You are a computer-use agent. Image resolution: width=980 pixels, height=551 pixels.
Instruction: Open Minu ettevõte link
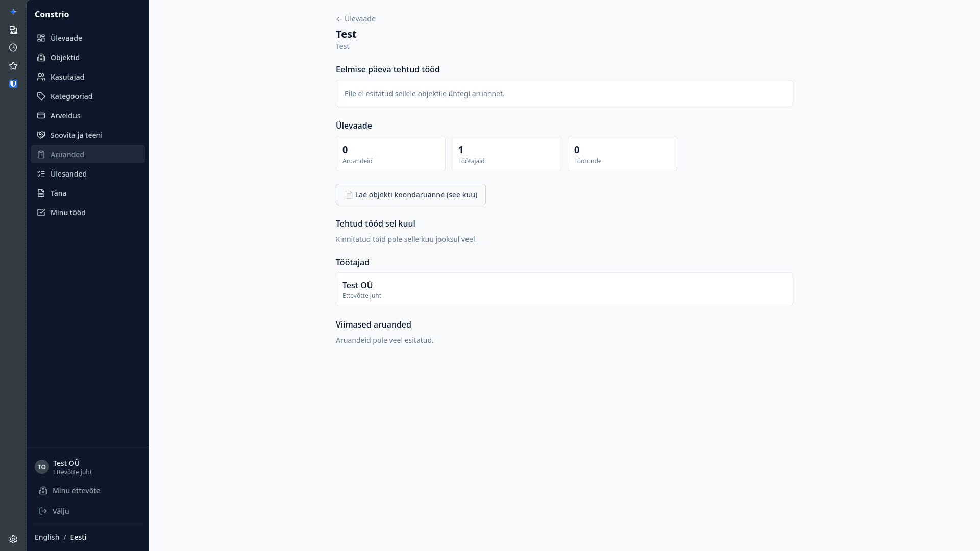point(88,491)
